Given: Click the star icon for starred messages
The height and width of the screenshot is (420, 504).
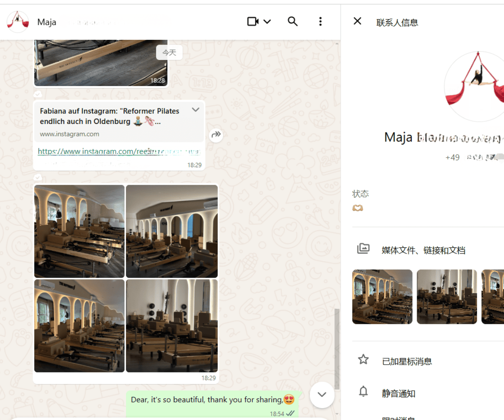Looking at the screenshot, I should (x=363, y=360).
